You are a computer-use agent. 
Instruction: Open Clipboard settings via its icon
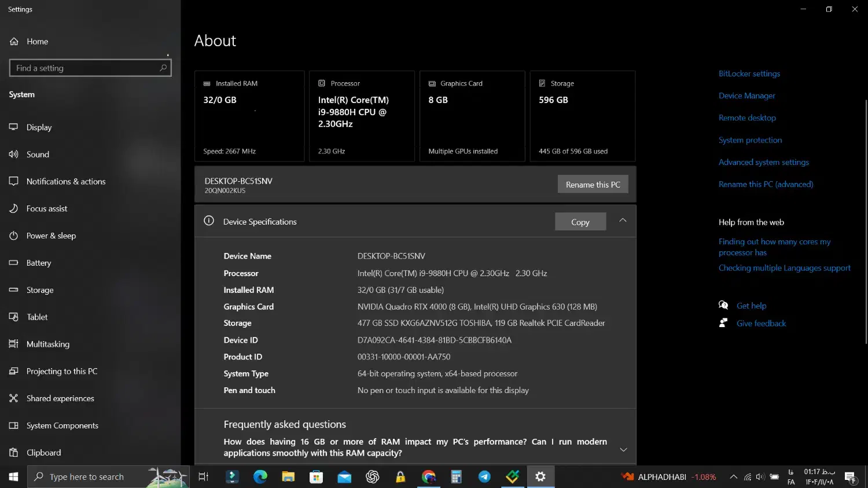click(x=14, y=452)
